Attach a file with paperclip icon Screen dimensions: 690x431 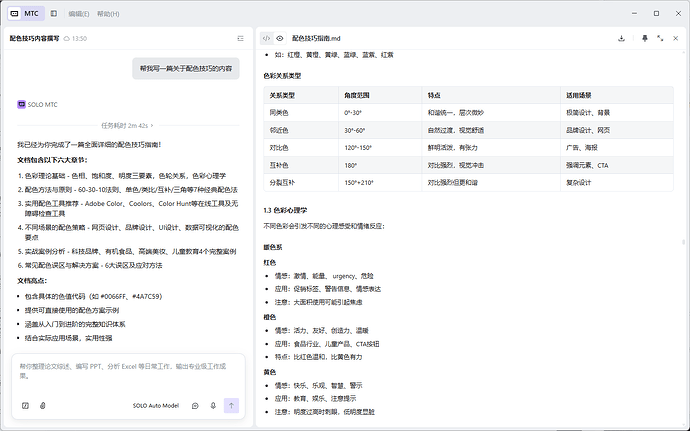43,405
